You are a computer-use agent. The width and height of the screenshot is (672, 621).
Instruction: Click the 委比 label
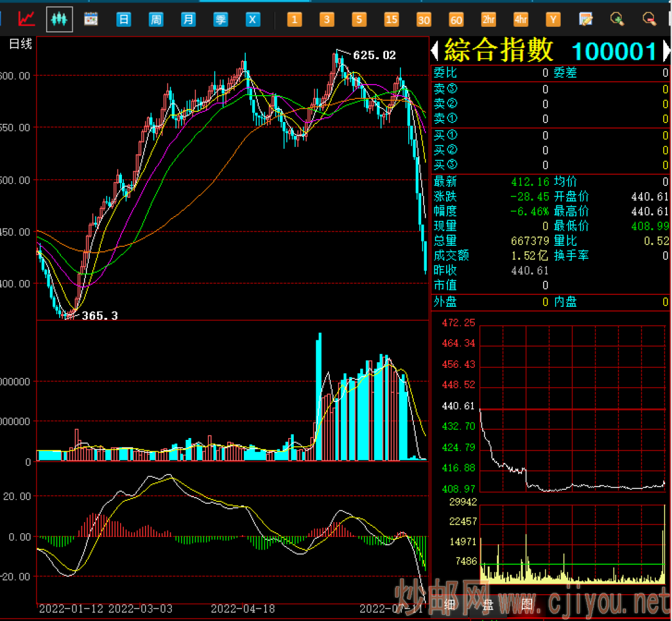[445, 72]
